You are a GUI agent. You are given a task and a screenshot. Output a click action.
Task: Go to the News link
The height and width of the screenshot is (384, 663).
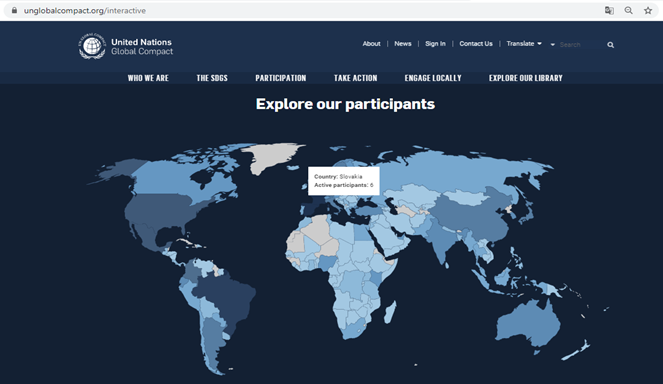[403, 44]
